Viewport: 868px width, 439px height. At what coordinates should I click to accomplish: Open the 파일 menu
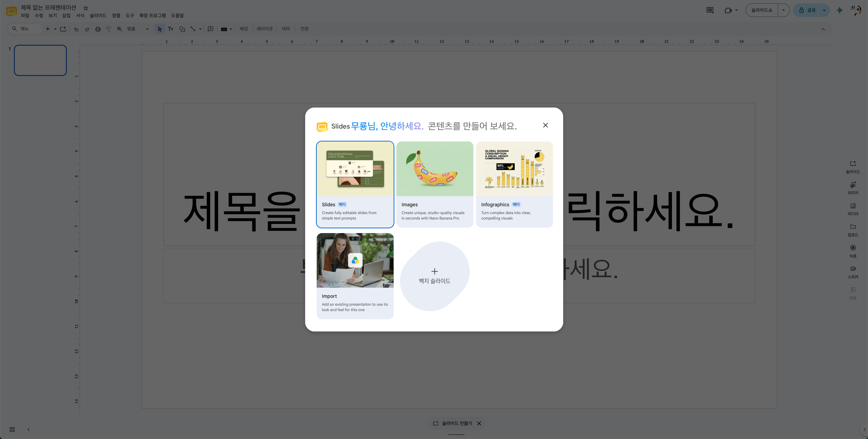point(25,16)
